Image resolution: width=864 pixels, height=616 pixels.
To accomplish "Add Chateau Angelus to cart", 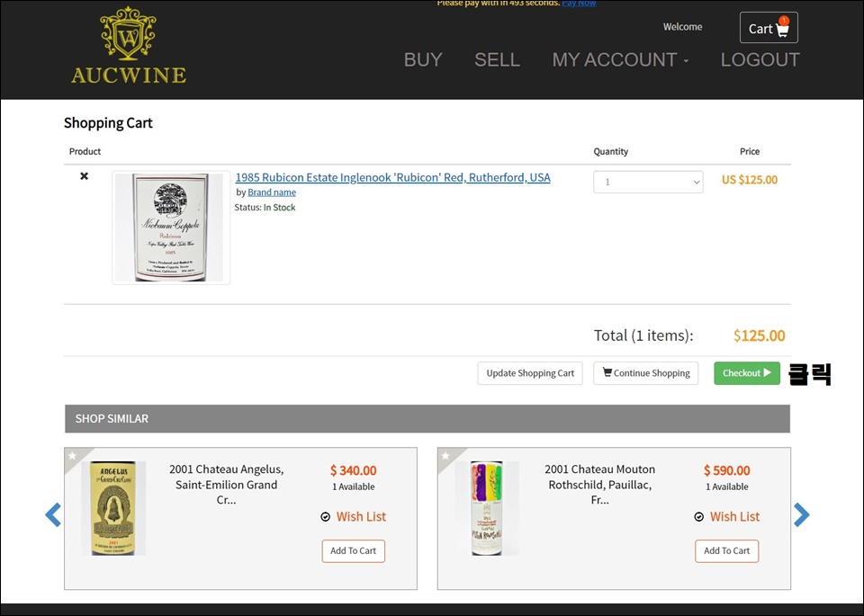I will point(353,551).
